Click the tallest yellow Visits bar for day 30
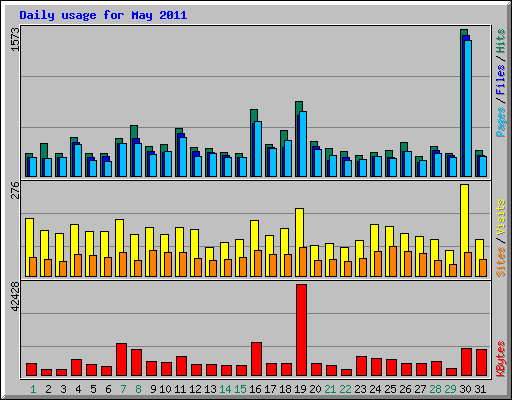Viewport: 512px width, 400px height. tap(464, 231)
